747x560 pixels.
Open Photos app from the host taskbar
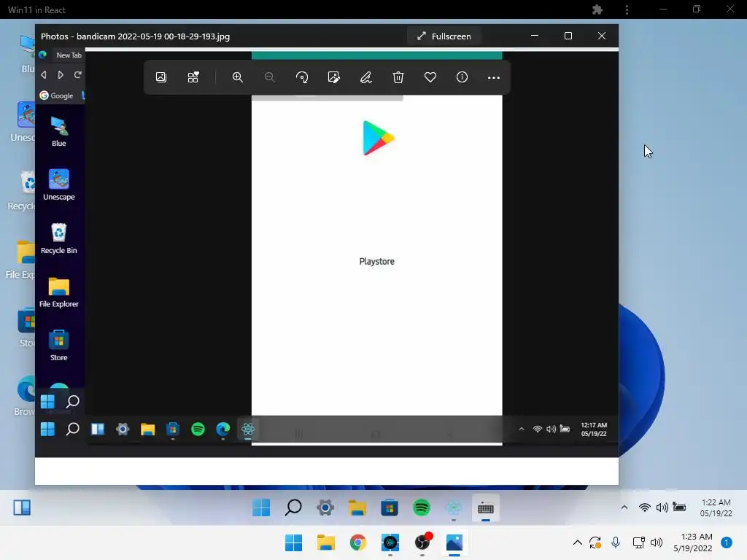(454, 542)
